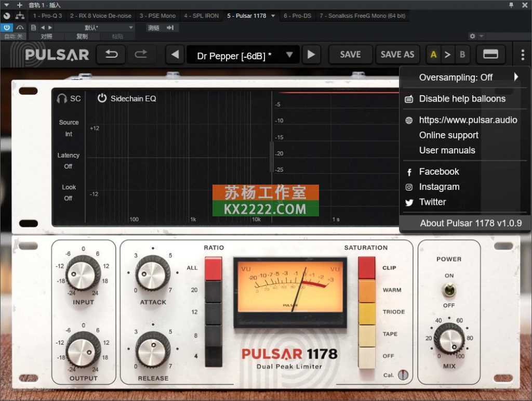532x401 pixels.
Task: Select ratio 20 button
Action: [x=214, y=292]
